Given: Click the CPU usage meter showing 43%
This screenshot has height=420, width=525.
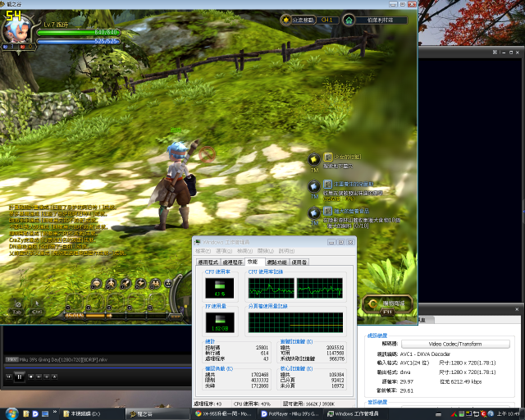Looking at the screenshot, I should (x=220, y=288).
